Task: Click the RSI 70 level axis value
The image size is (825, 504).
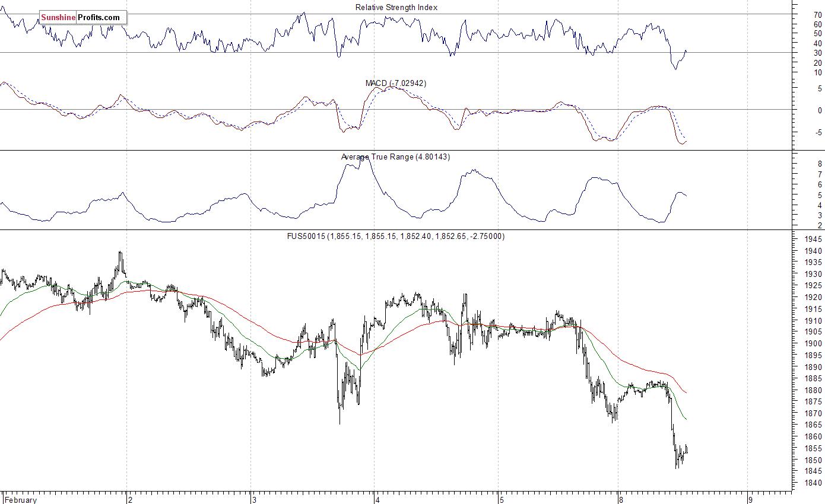Action: click(x=818, y=15)
